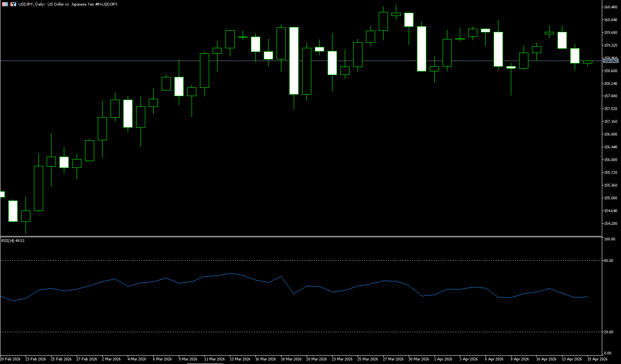Click the 160.400 price scale label
This screenshot has height=364, width=621.
tap(611, 7)
